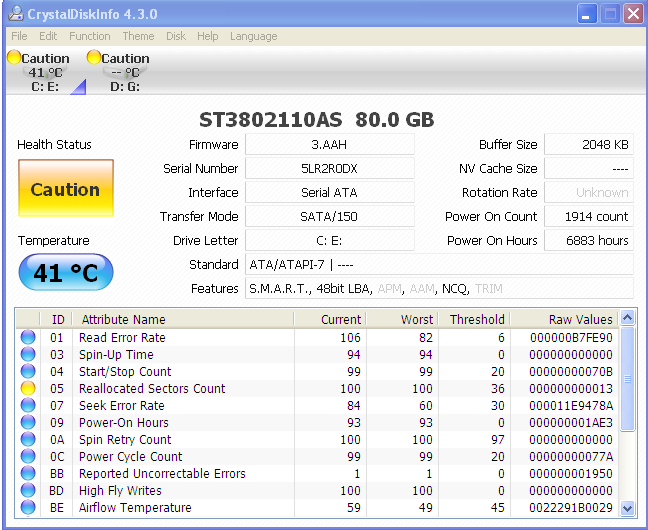
Task: Click the attribute list scroll down arrow
Action: tap(627, 508)
